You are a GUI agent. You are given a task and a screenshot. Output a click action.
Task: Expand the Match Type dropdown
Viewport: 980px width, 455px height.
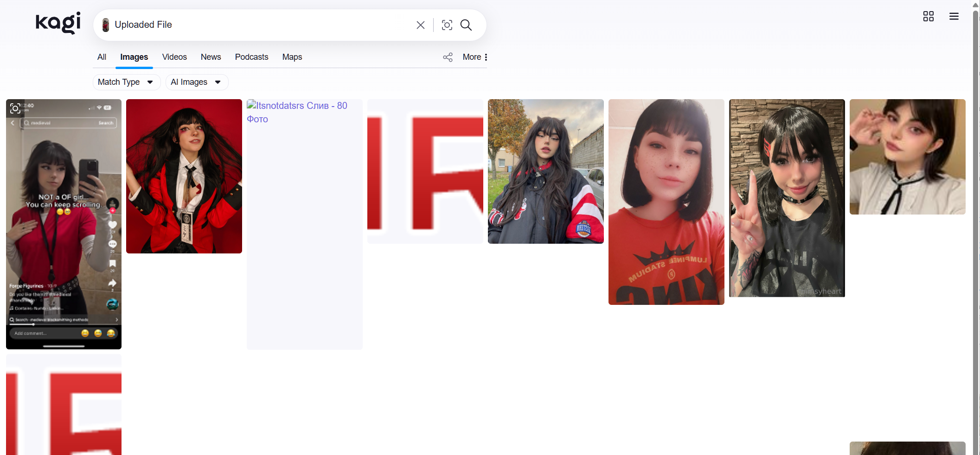pos(126,82)
